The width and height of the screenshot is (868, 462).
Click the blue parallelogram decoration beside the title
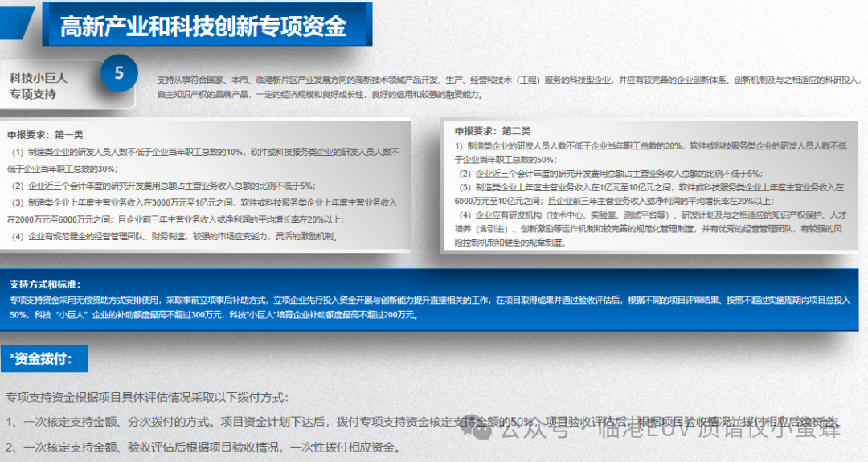(18, 24)
